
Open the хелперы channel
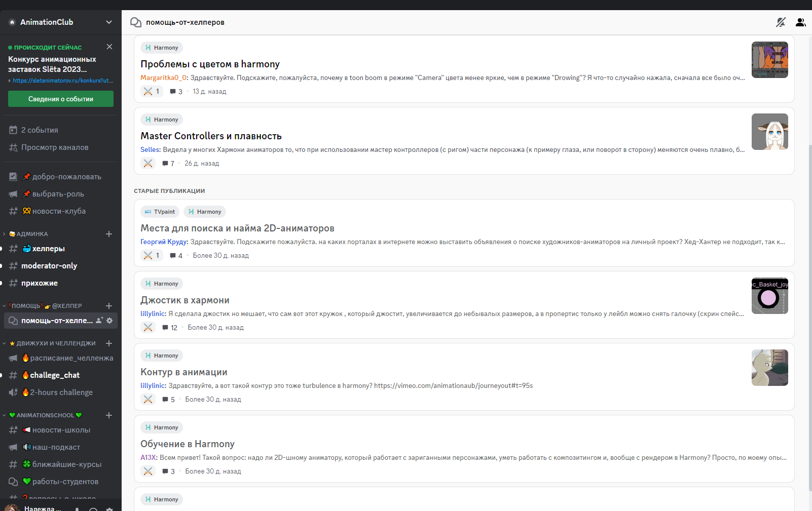(x=61, y=249)
